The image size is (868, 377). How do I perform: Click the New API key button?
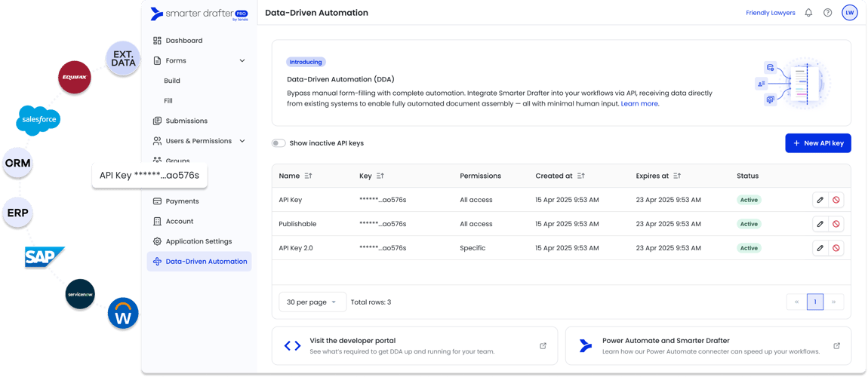[x=817, y=143]
